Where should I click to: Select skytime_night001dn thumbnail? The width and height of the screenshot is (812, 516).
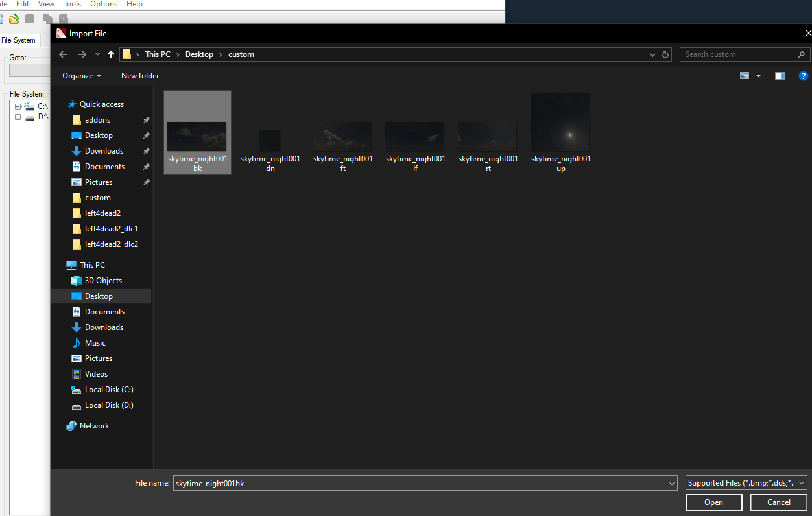270,140
